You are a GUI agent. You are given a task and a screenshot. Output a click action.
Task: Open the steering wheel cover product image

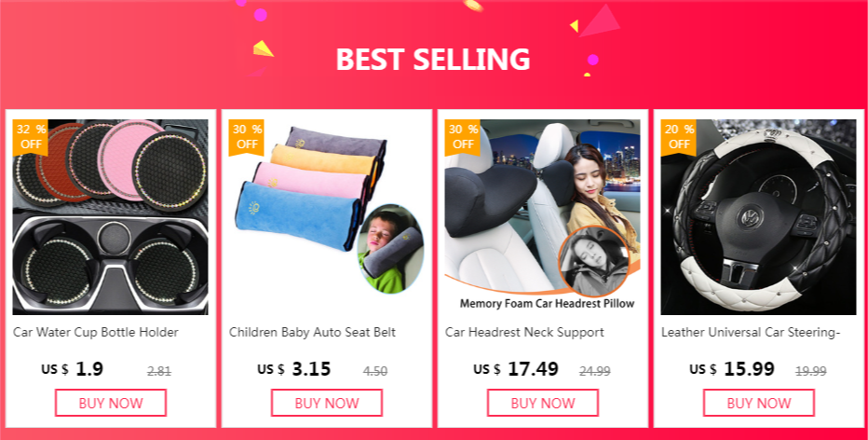pyautogui.click(x=758, y=217)
